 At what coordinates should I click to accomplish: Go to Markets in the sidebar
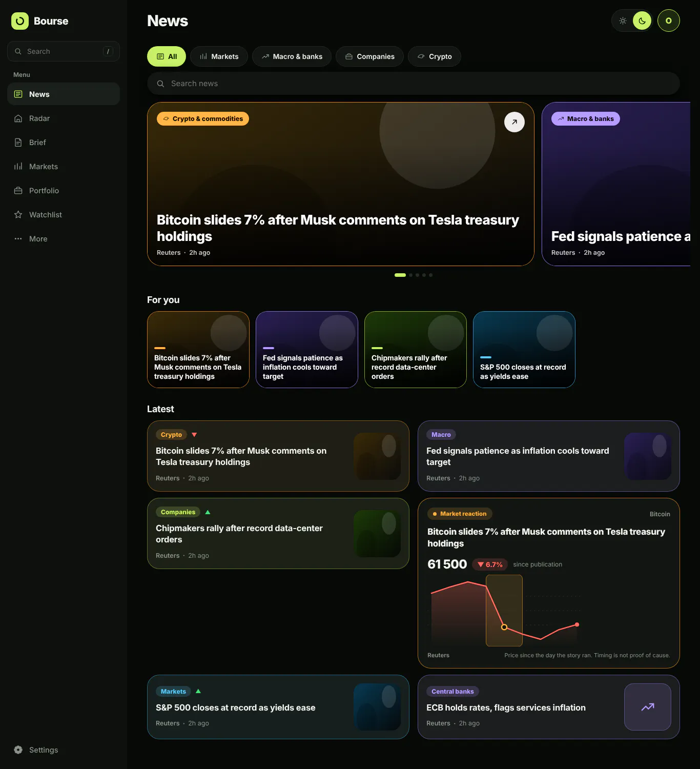[64, 167]
